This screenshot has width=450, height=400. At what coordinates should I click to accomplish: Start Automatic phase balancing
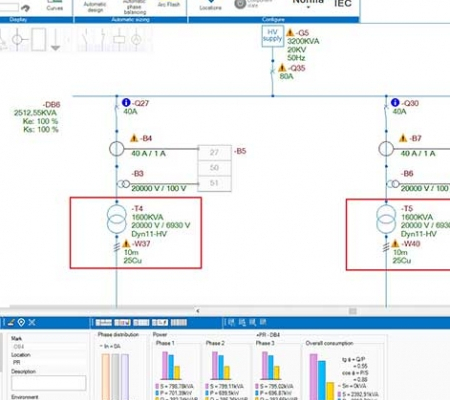pyautogui.click(x=135, y=7)
